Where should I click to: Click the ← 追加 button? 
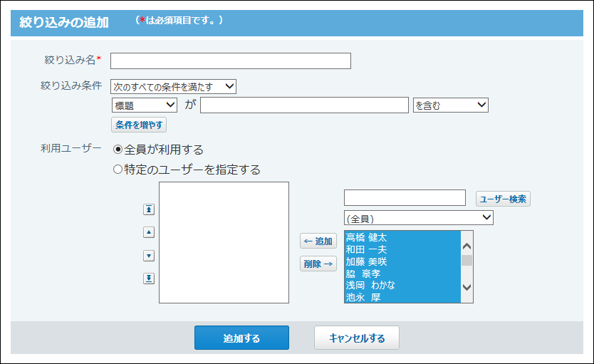point(318,241)
